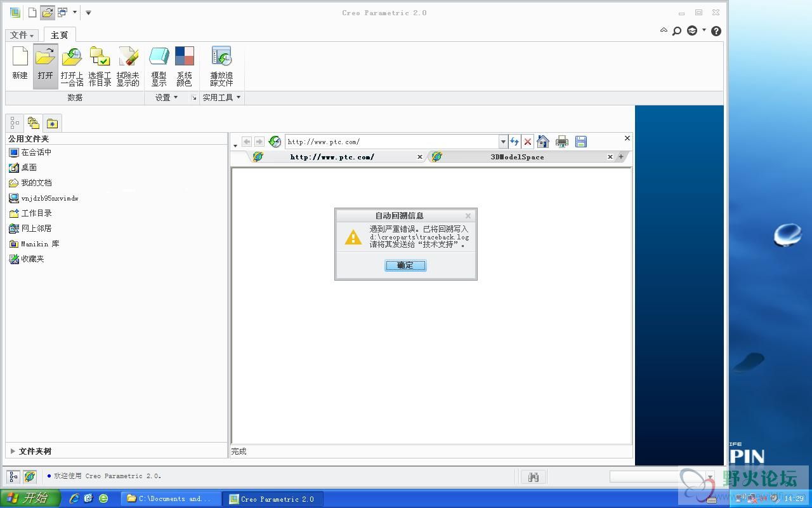Click the 设置 group dialog launcher arrow
The height and width of the screenshot is (508, 812).
pyautogui.click(x=194, y=98)
